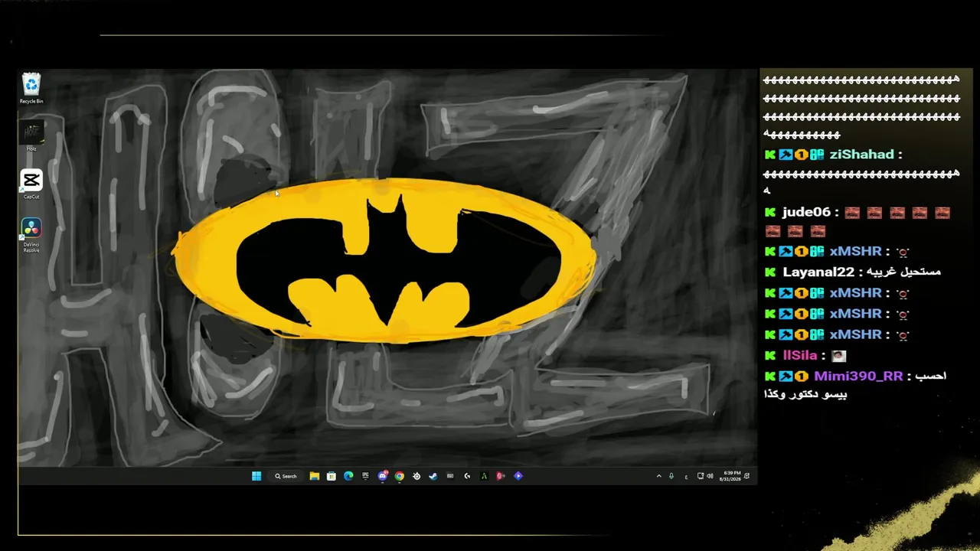This screenshot has width=980, height=551.
Task: Open Epic Games Launcher on the taskbar
Action: tap(365, 476)
